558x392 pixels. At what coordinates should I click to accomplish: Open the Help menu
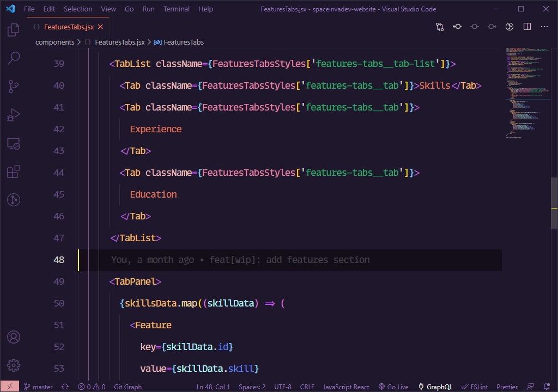tap(205, 9)
